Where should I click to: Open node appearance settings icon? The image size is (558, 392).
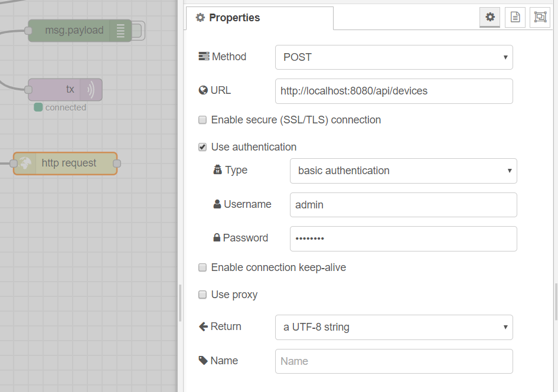coord(540,17)
